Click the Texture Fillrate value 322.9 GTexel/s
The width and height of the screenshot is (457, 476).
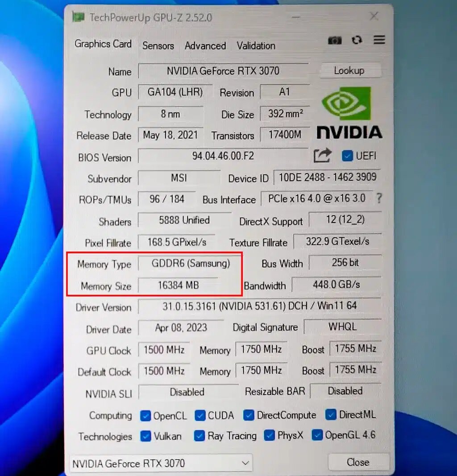[x=337, y=241]
